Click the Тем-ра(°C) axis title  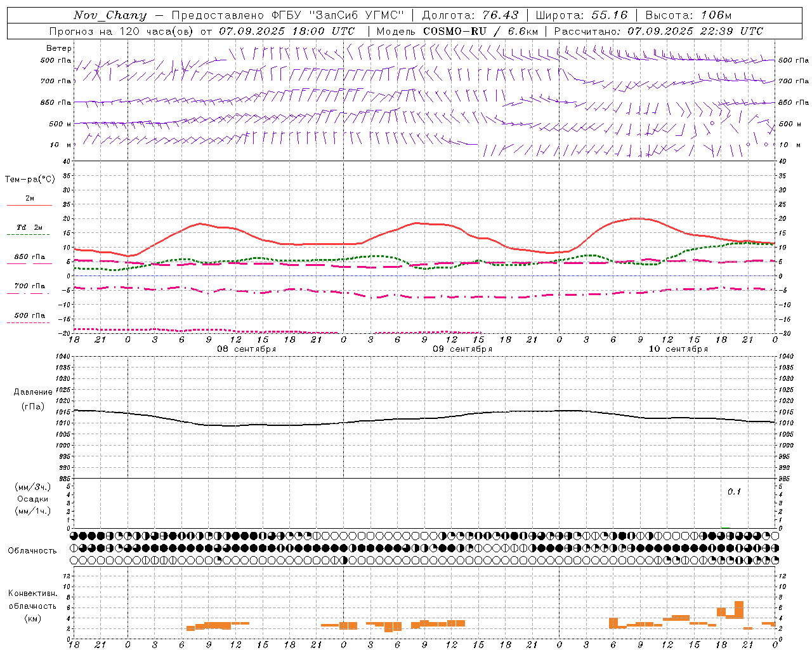pos(30,180)
